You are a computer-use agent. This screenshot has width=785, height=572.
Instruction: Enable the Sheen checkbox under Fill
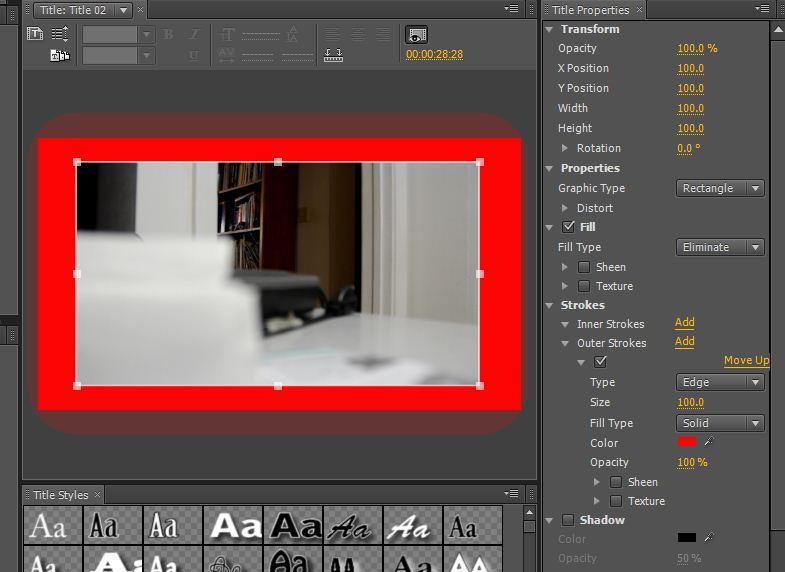(x=584, y=267)
